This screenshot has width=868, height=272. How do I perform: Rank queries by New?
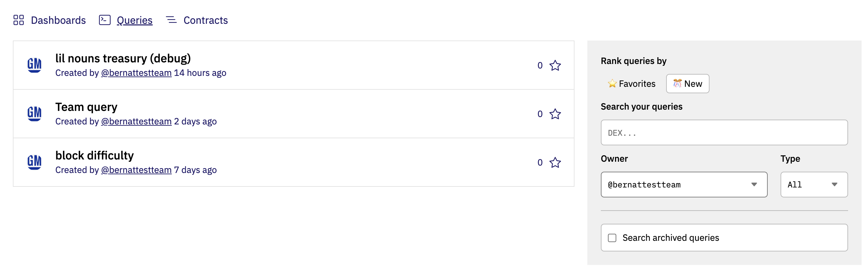point(687,84)
